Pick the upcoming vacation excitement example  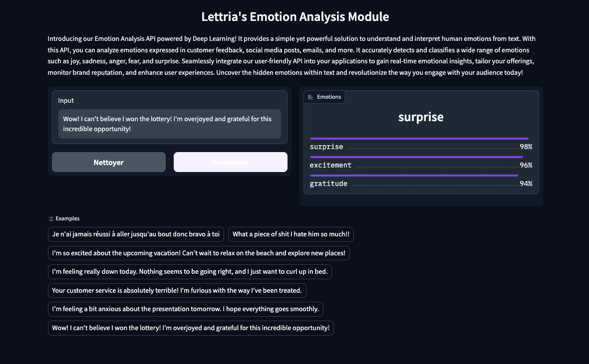[x=198, y=253]
